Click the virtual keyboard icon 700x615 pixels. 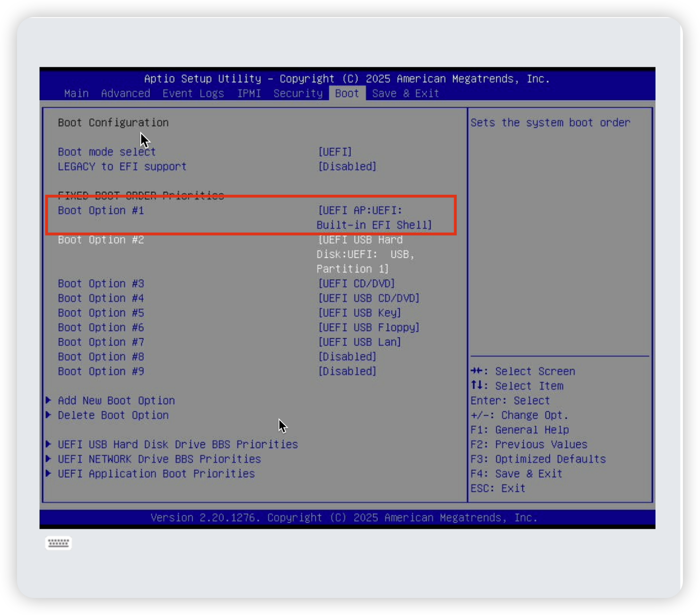[x=58, y=543]
